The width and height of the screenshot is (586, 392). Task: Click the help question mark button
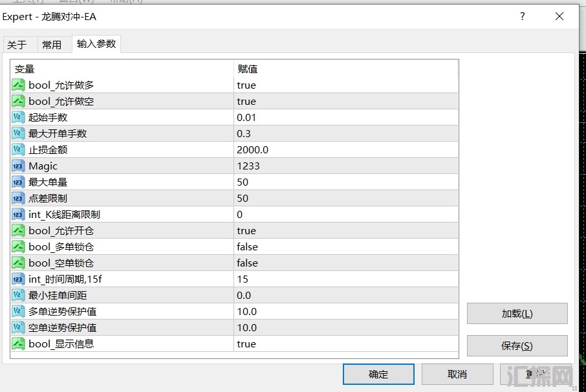[523, 17]
